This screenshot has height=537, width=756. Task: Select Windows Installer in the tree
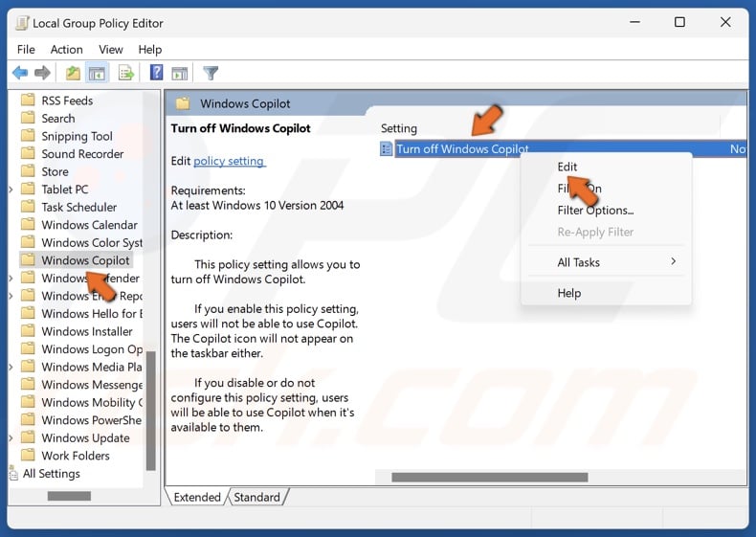coord(87,331)
